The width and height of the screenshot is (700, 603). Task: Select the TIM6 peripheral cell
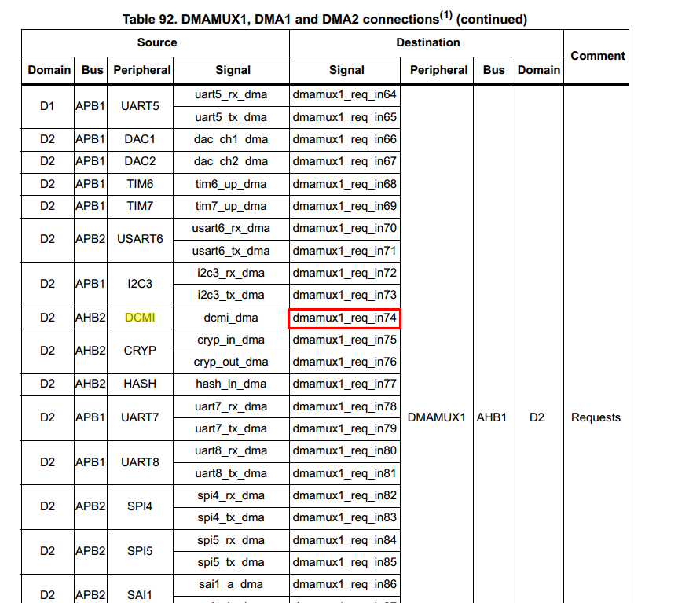(x=140, y=184)
